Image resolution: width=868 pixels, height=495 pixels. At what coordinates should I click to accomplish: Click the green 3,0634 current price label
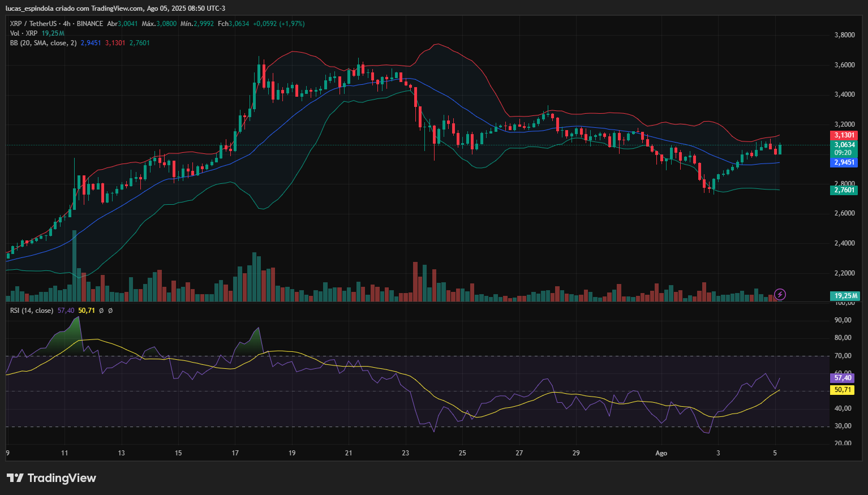tap(844, 145)
